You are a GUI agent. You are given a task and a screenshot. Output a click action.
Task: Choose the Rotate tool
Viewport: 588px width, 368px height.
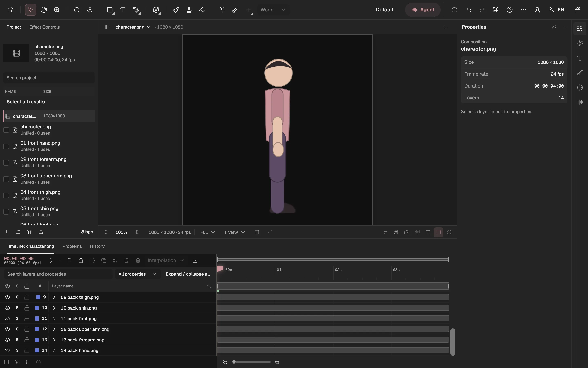pos(77,10)
